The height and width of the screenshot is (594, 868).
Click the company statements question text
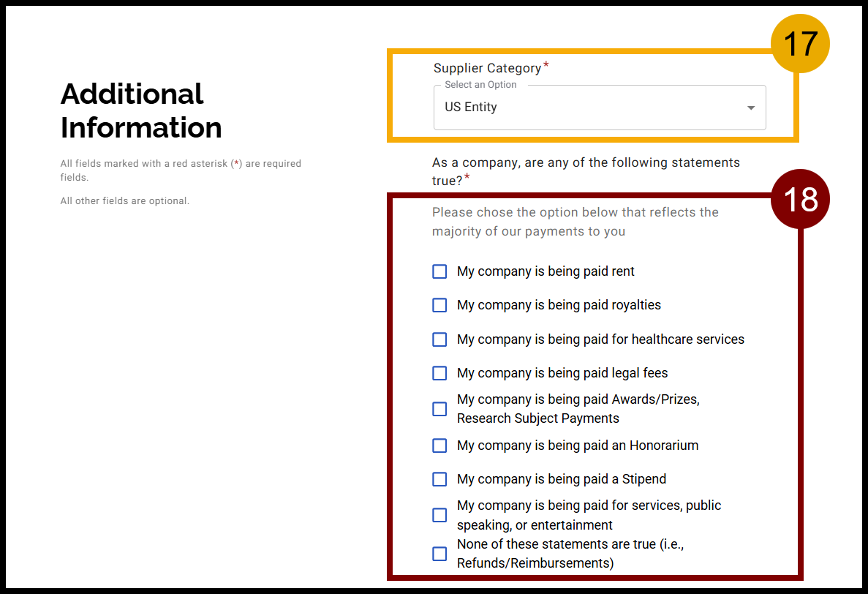pyautogui.click(x=585, y=170)
